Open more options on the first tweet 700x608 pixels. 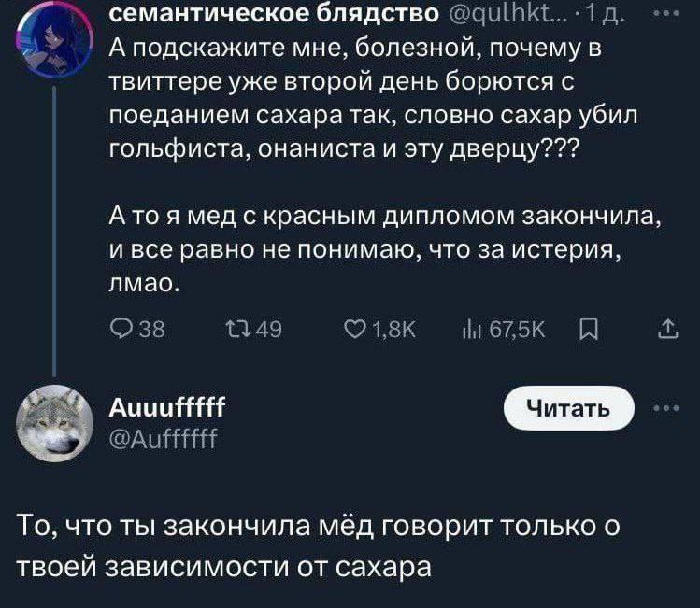point(667,13)
